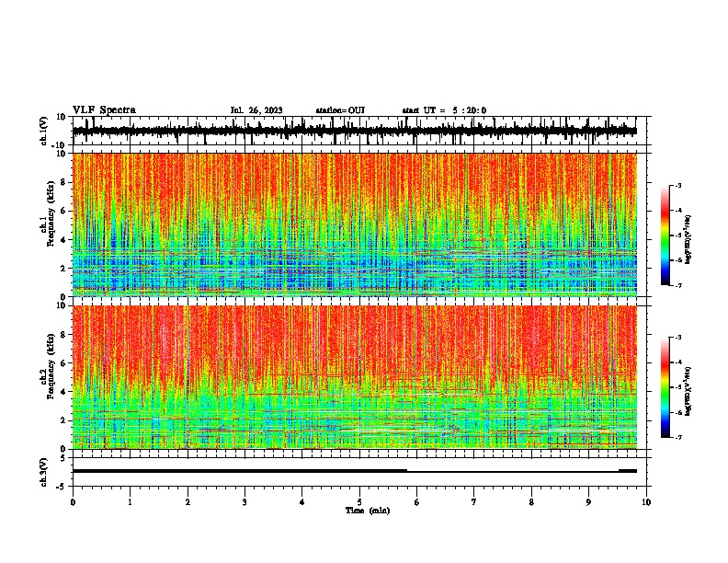Click the "5" tick on ch.3(V) axis
Viewport: 728px width, 563px height.
[x=63, y=458]
